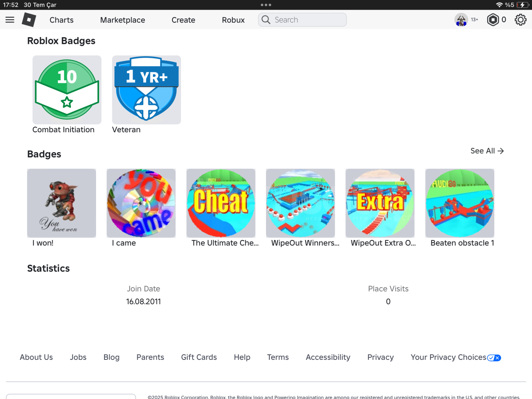Click the Roblox Badges heading

(61, 41)
